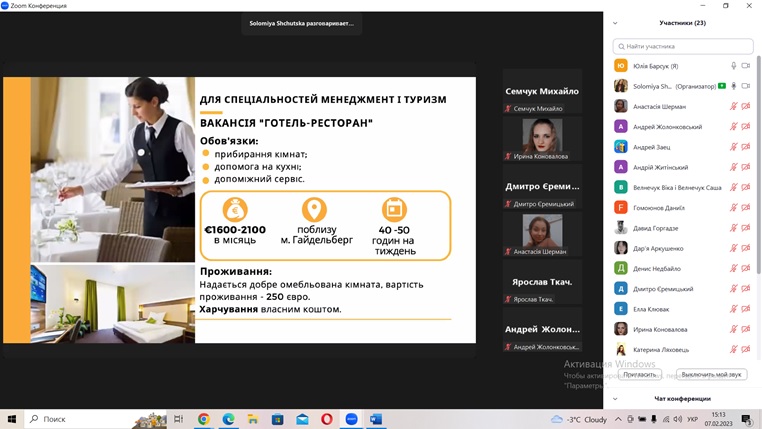Click the microphone icon for Solomiya Sh... organizer

pyautogui.click(x=734, y=86)
